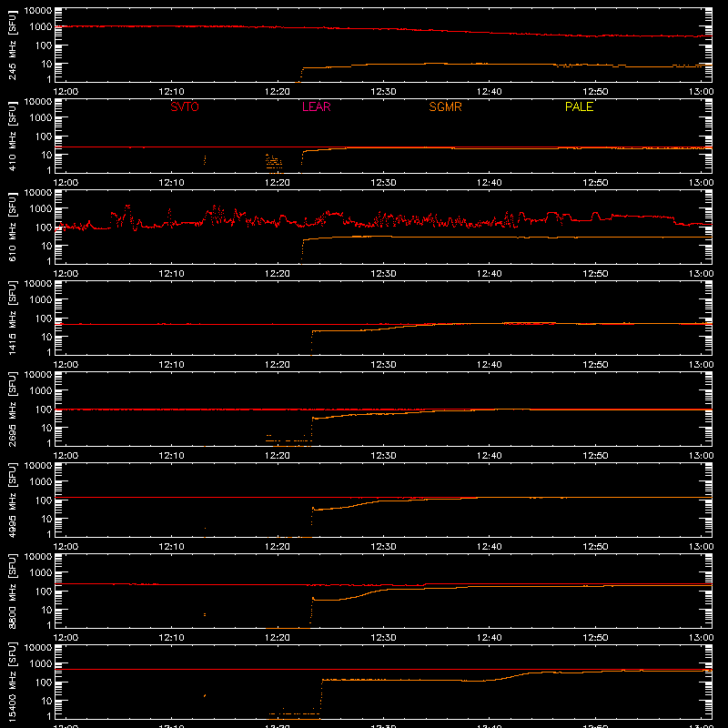Select the '2695 MHz [SFU]' axis label

tap(13, 409)
